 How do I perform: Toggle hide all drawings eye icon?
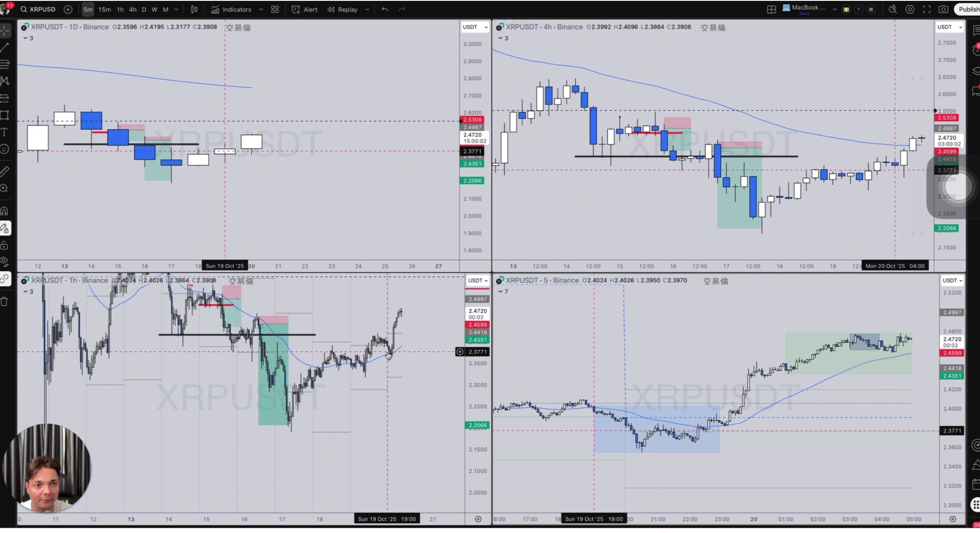click(x=4, y=261)
